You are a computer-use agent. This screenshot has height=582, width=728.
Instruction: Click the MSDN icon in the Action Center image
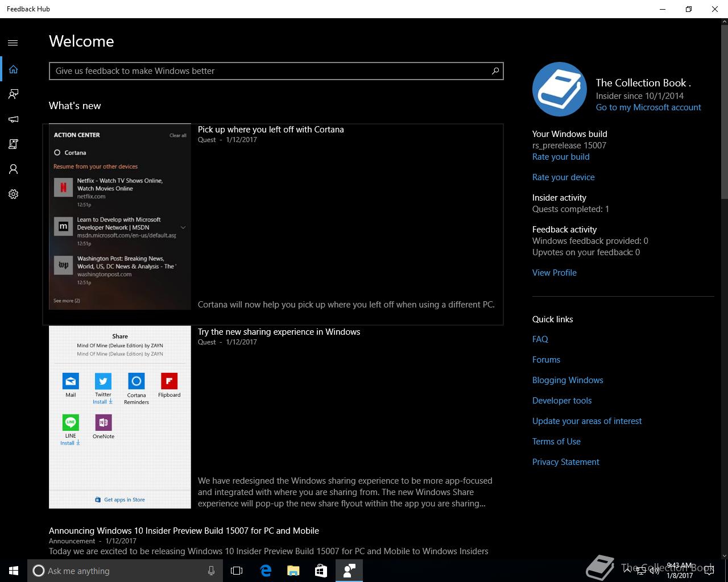63,226
